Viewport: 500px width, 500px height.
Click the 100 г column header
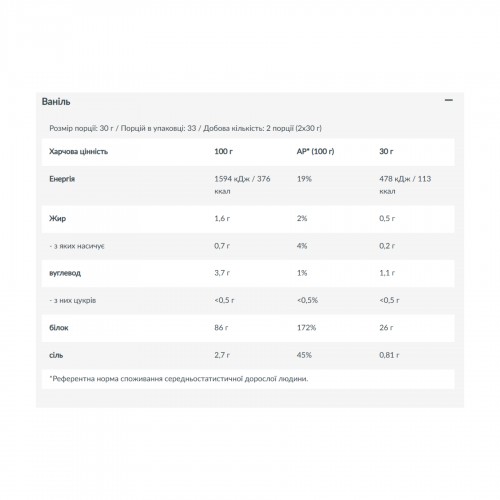[223, 151]
